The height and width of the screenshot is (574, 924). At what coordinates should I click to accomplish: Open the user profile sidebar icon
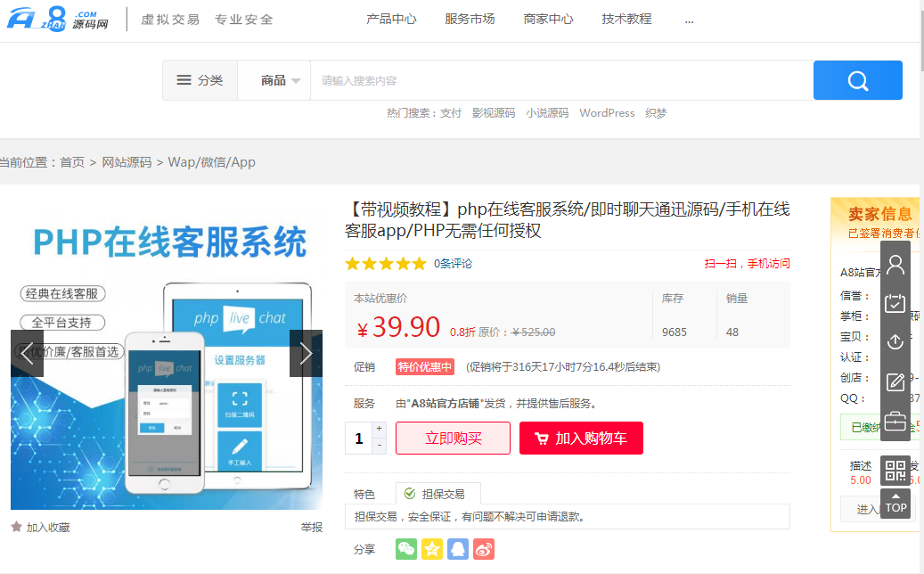pos(895,265)
